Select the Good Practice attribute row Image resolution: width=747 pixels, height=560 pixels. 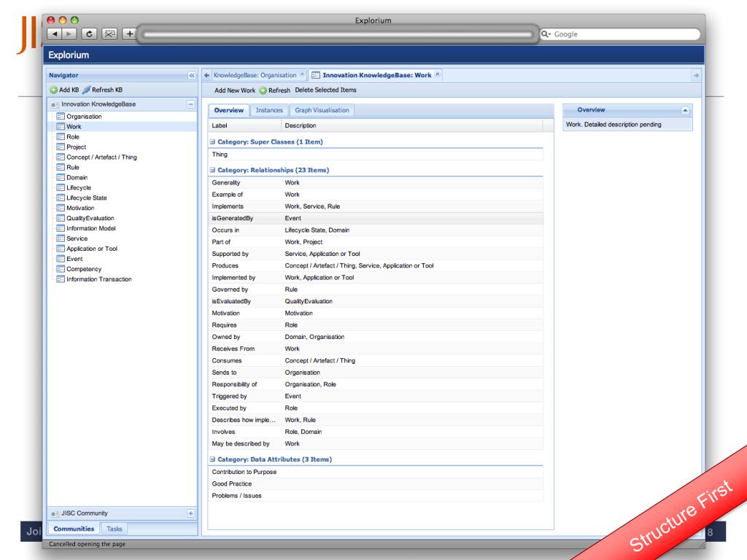(x=376, y=484)
